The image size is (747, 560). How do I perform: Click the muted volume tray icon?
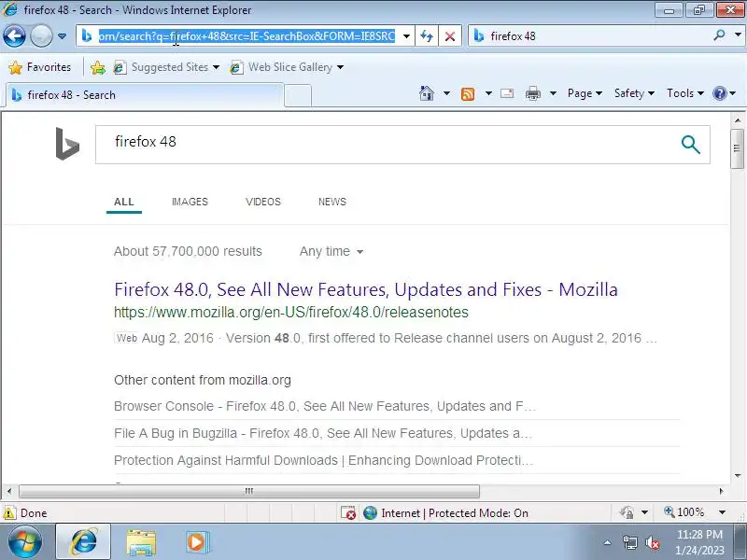[652, 543]
